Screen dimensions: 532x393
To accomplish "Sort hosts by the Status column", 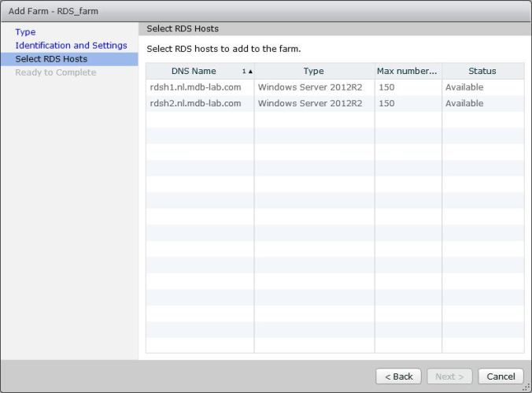I will (x=482, y=71).
